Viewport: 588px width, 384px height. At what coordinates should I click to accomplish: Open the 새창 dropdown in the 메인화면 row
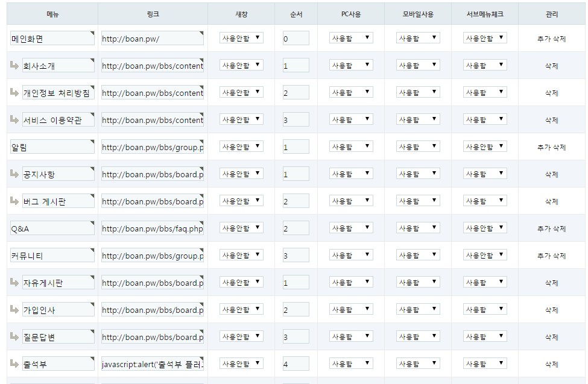241,38
